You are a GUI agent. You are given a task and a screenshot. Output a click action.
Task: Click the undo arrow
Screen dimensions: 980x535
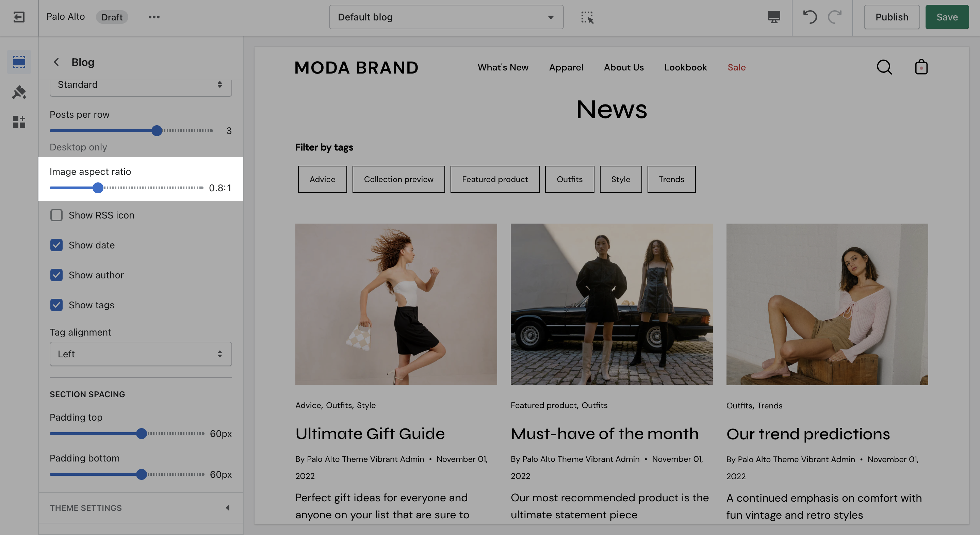click(810, 17)
